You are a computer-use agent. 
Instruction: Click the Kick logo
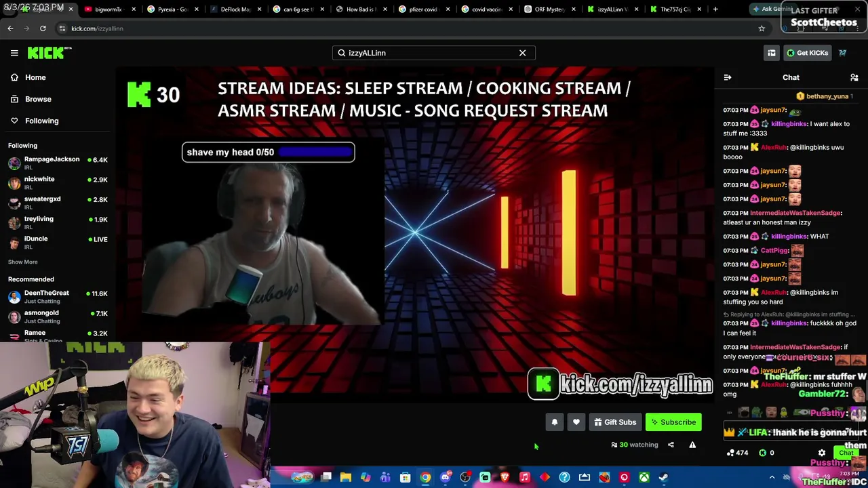50,53
